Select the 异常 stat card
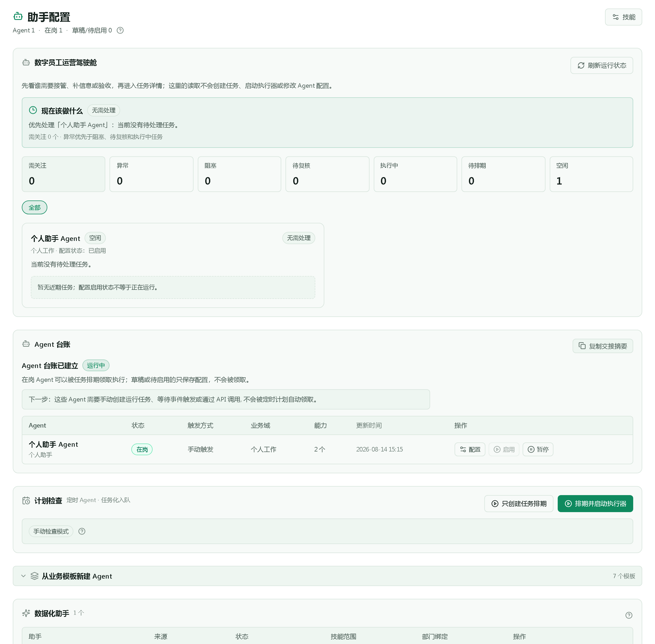This screenshot has width=655, height=644. (x=151, y=174)
